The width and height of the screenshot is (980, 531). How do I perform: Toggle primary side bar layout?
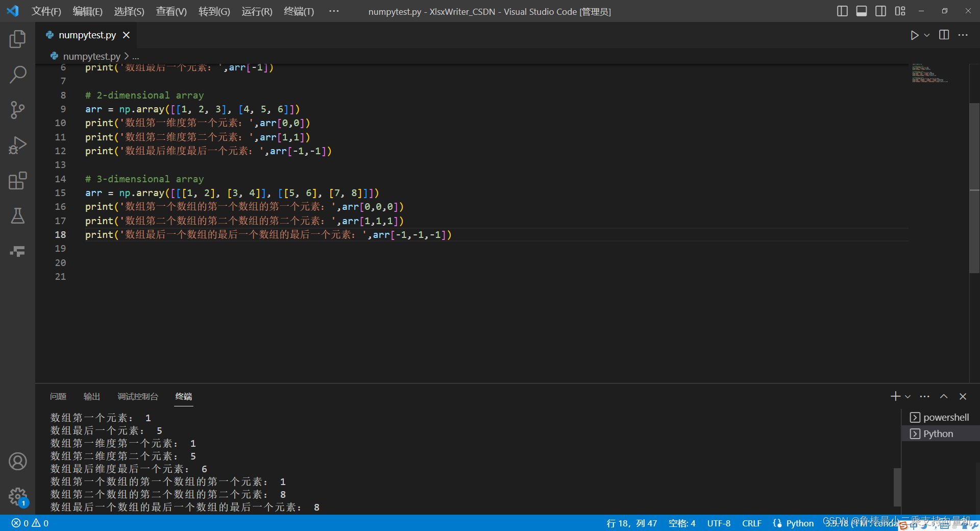pos(842,11)
